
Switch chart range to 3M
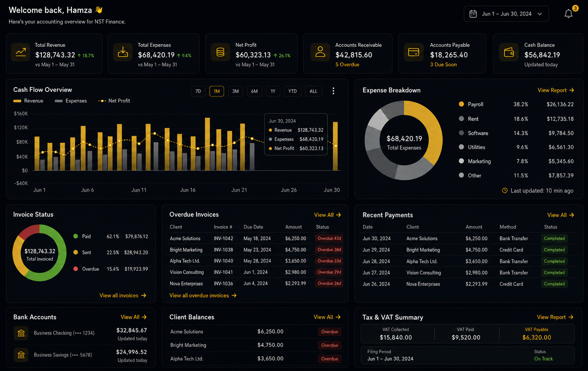236,91
